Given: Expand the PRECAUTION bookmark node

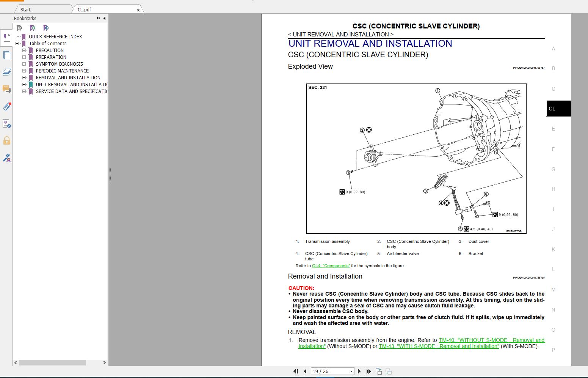Looking at the screenshot, I should coord(24,50).
